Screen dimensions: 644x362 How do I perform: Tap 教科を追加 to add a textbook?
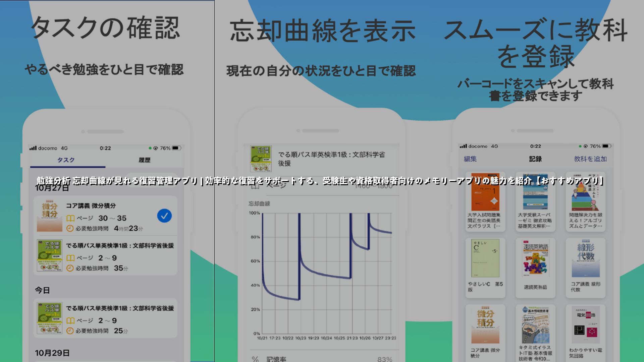point(590,159)
